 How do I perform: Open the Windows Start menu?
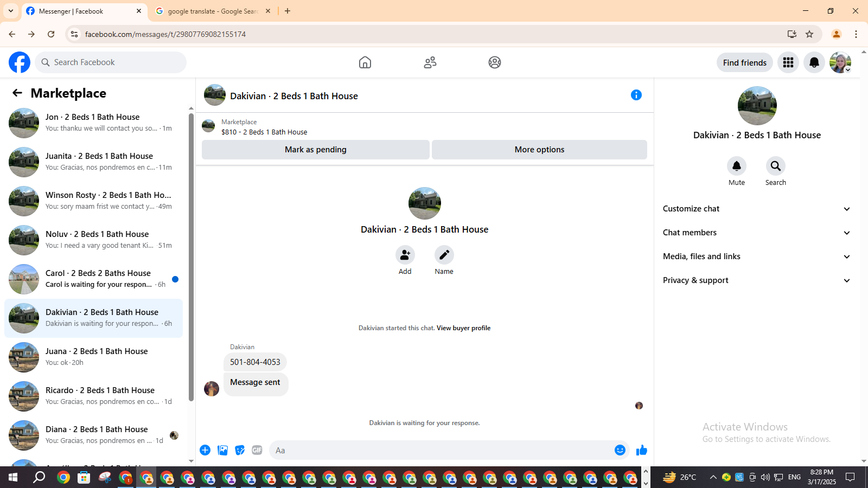(x=13, y=477)
